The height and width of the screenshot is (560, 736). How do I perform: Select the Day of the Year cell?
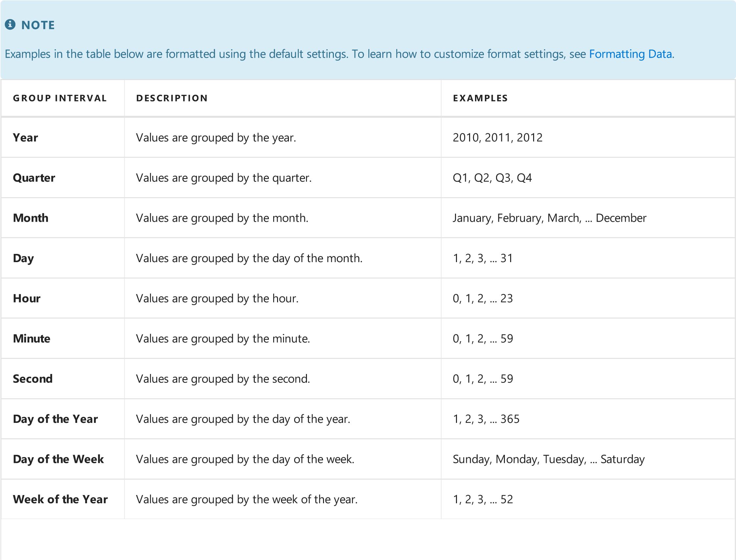55,419
